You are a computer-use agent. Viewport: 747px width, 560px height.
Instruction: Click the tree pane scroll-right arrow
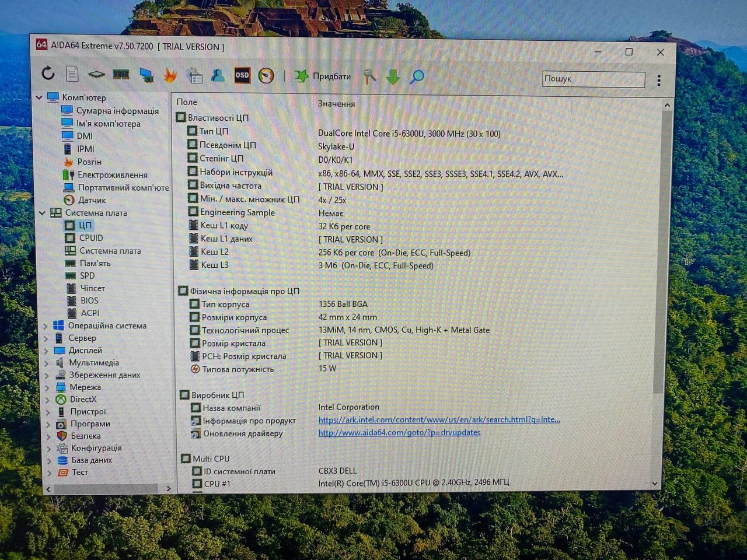coord(168,488)
